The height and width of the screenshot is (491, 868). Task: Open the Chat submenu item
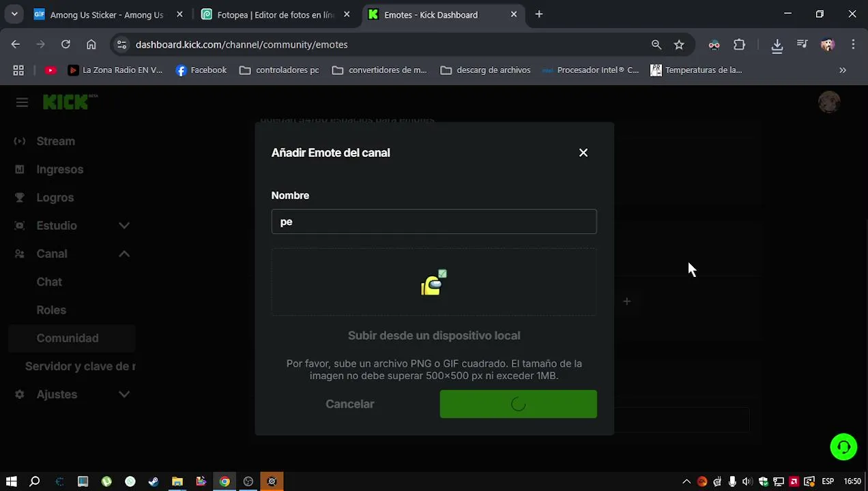pyautogui.click(x=49, y=282)
